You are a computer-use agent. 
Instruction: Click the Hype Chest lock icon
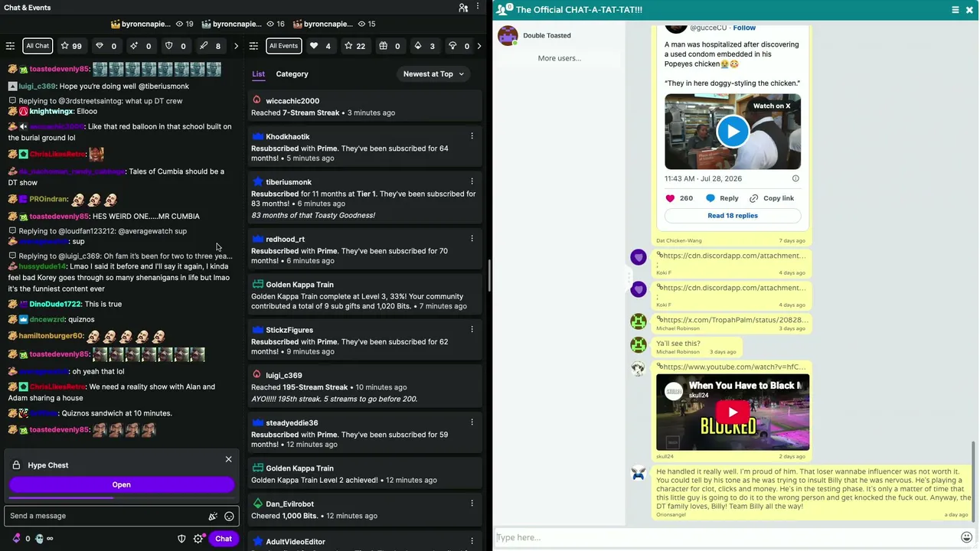point(16,465)
